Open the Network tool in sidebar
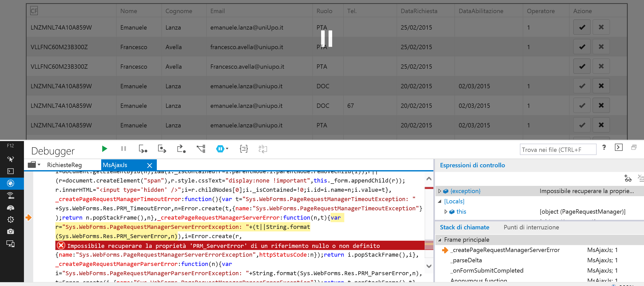This screenshot has width=644, height=286. 11,196
